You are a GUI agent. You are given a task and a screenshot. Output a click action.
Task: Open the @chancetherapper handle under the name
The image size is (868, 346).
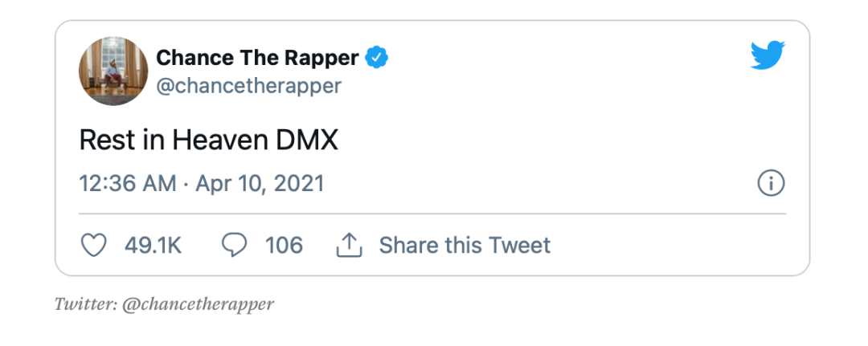pyautogui.click(x=248, y=85)
